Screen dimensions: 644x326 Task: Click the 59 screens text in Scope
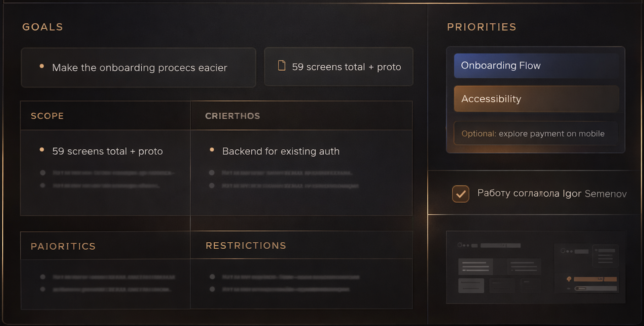tap(107, 151)
